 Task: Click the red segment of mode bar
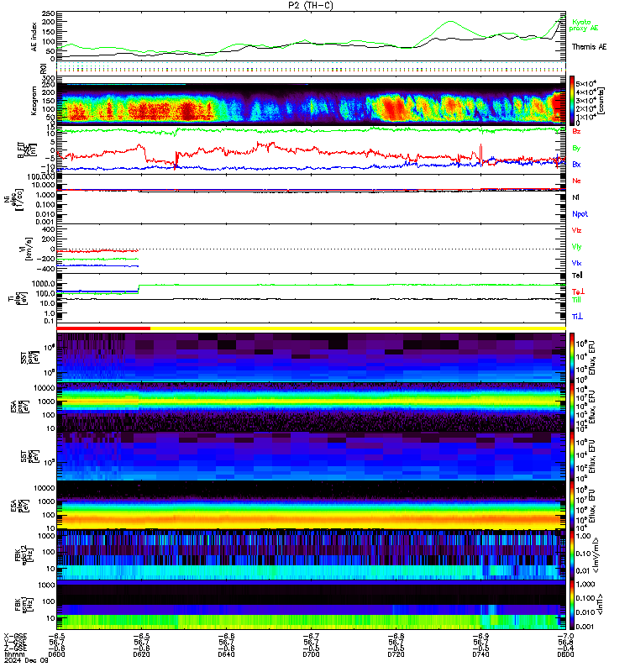click(103, 328)
